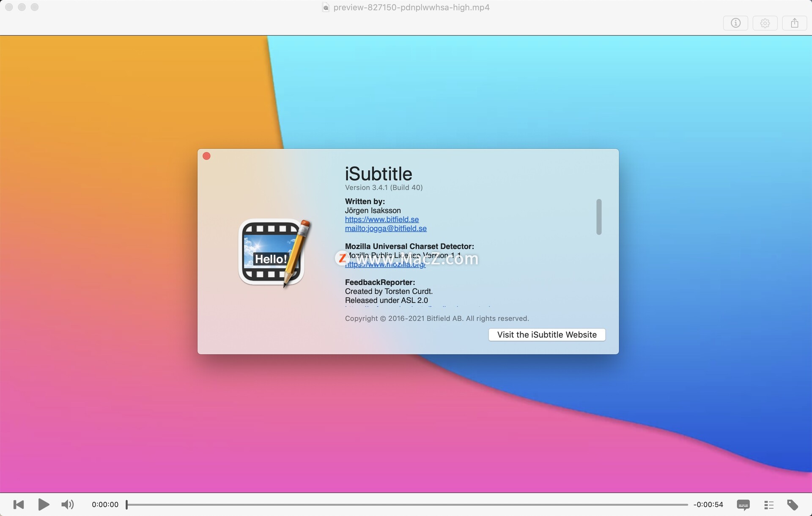Viewport: 812px width, 516px height.
Task: Open the subtitles icon in player bar
Action: [x=743, y=505]
